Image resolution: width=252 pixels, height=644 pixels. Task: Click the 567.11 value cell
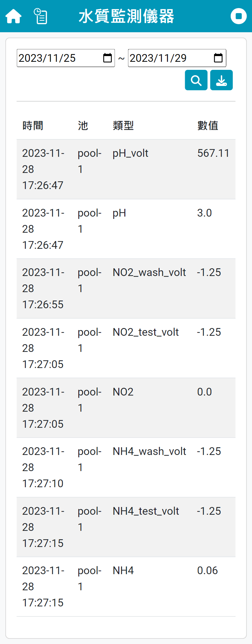click(213, 153)
